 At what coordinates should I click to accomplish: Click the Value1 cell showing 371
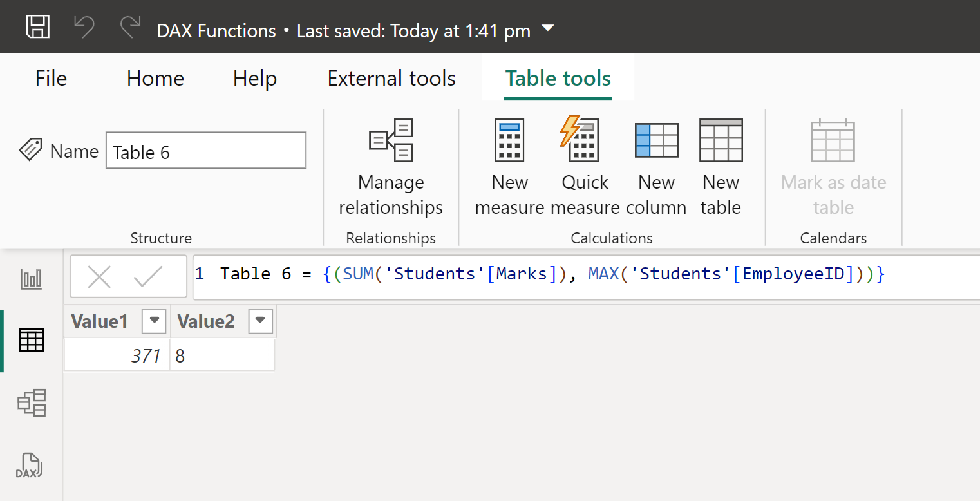tap(116, 355)
